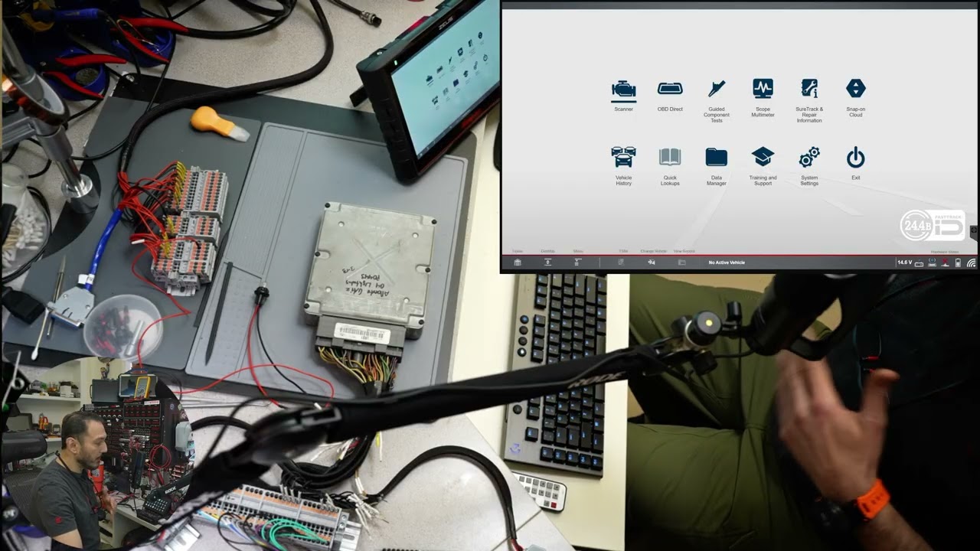Open SureTrack & Repair Information
The image size is (980, 551).
809,100
